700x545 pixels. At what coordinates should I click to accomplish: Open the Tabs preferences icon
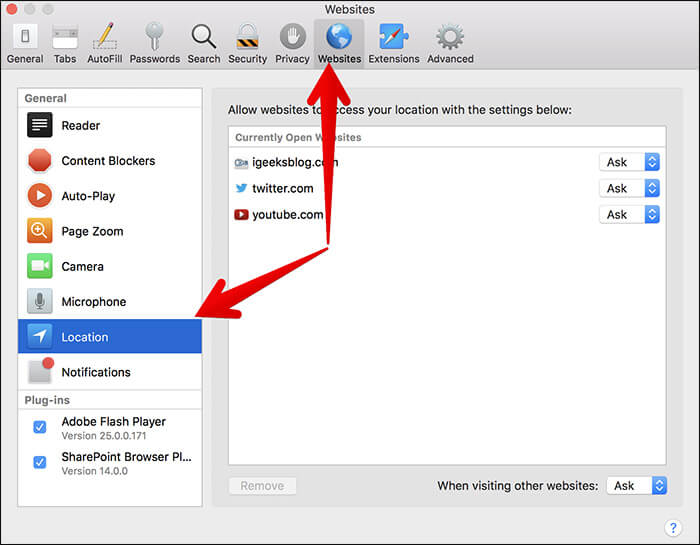65,37
